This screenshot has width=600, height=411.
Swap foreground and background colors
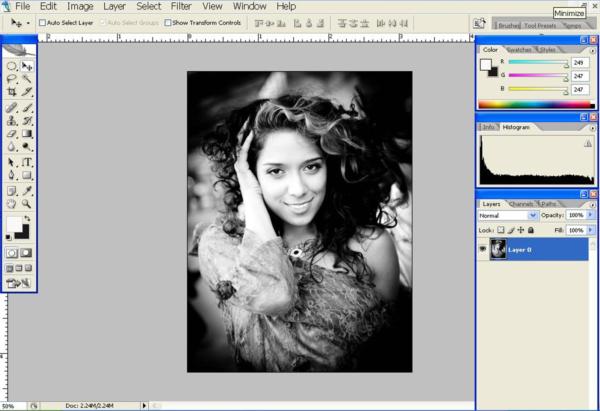click(27, 219)
